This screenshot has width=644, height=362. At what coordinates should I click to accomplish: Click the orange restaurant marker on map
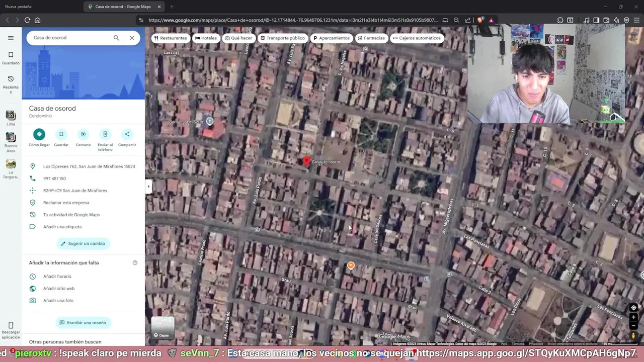click(x=351, y=265)
